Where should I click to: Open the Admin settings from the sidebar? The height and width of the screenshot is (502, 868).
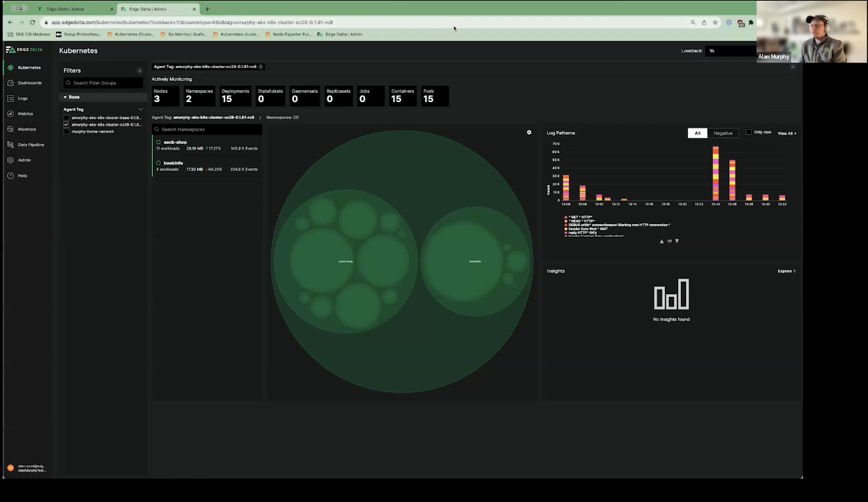[24, 160]
